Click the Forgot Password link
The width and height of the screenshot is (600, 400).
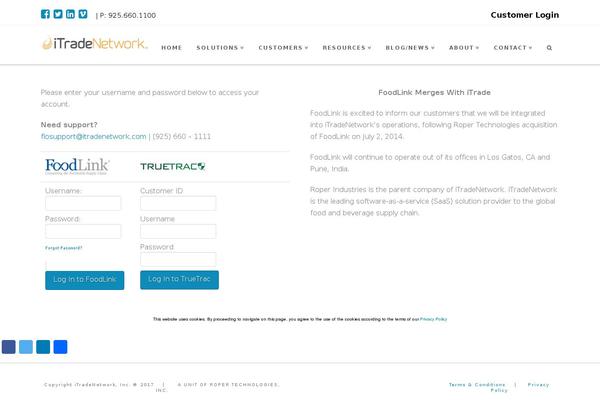coord(64,248)
